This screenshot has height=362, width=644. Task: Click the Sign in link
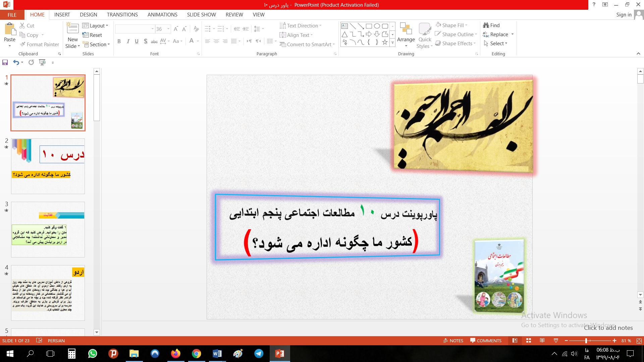pos(624,15)
